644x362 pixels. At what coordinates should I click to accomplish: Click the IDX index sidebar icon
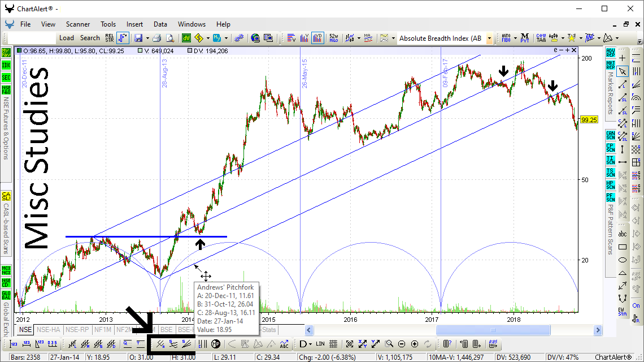pos(6,65)
